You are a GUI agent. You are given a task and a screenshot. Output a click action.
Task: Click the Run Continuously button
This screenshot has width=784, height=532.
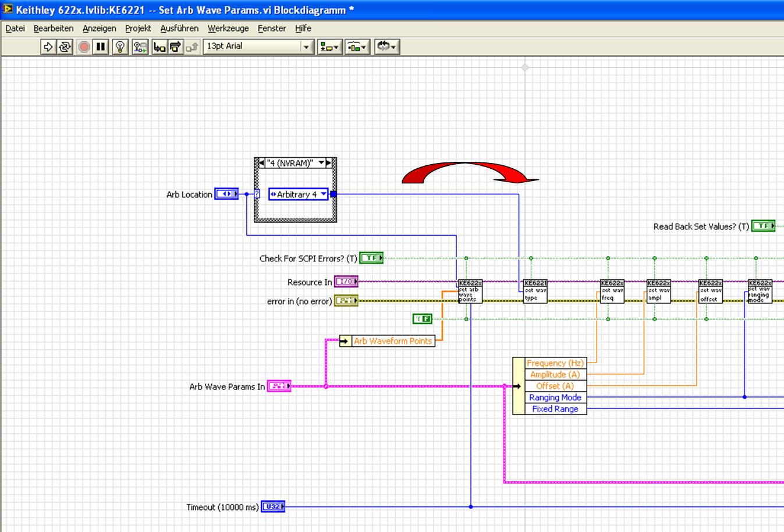coord(65,47)
